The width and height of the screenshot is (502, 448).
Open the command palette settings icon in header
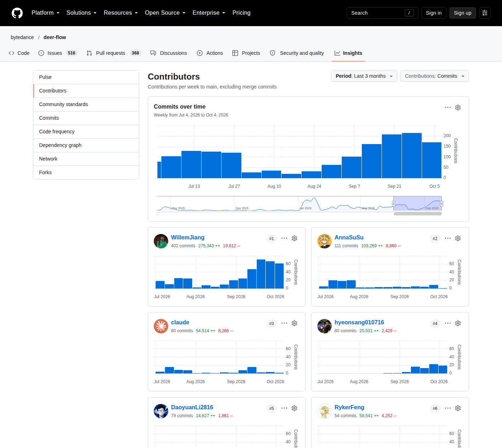point(485,13)
